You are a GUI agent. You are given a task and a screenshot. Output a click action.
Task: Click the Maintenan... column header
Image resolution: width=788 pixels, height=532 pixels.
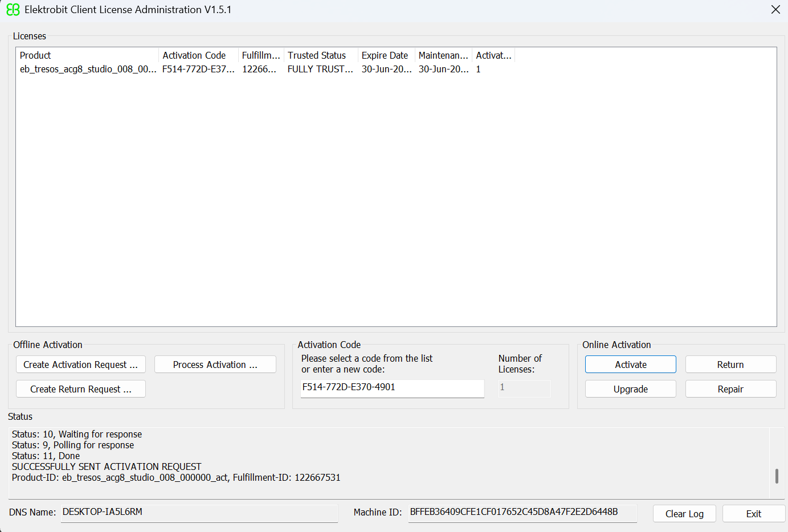[443, 55]
